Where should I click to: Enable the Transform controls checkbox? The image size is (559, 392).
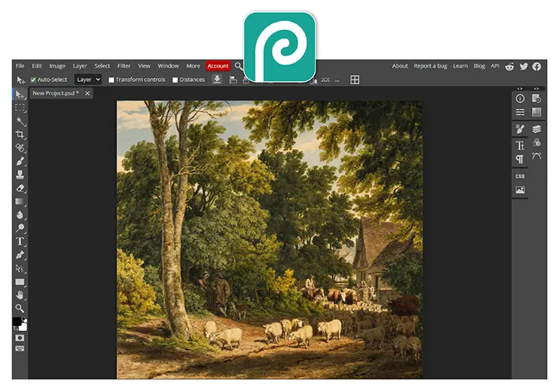click(111, 80)
